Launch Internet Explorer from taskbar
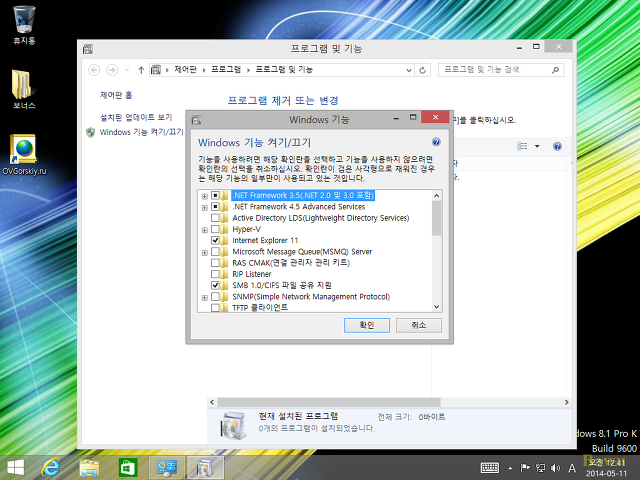Image resolution: width=640 pixels, height=480 pixels. (x=51, y=467)
